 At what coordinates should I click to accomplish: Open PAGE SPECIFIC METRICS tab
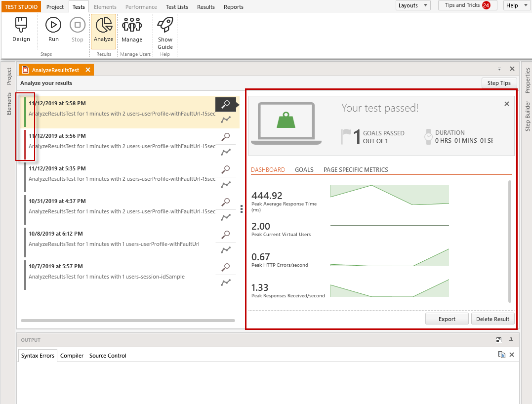[x=356, y=169]
